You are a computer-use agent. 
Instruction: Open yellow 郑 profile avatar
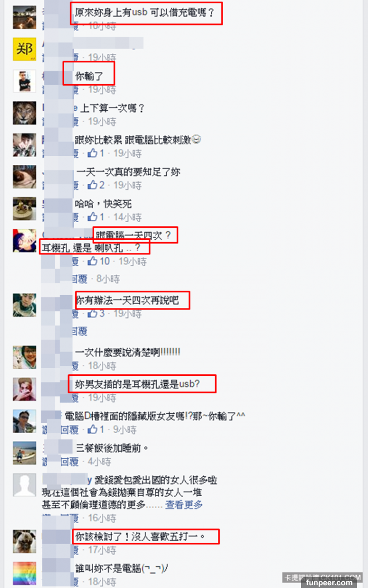[25, 49]
